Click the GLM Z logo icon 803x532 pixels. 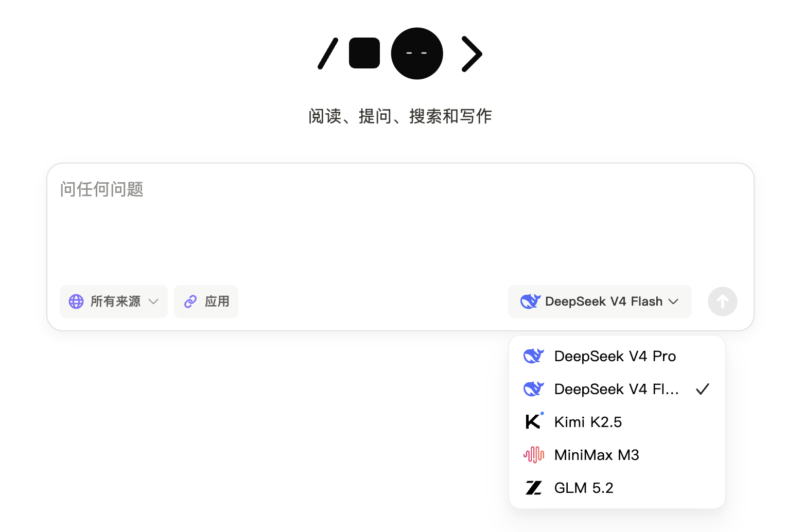534,487
